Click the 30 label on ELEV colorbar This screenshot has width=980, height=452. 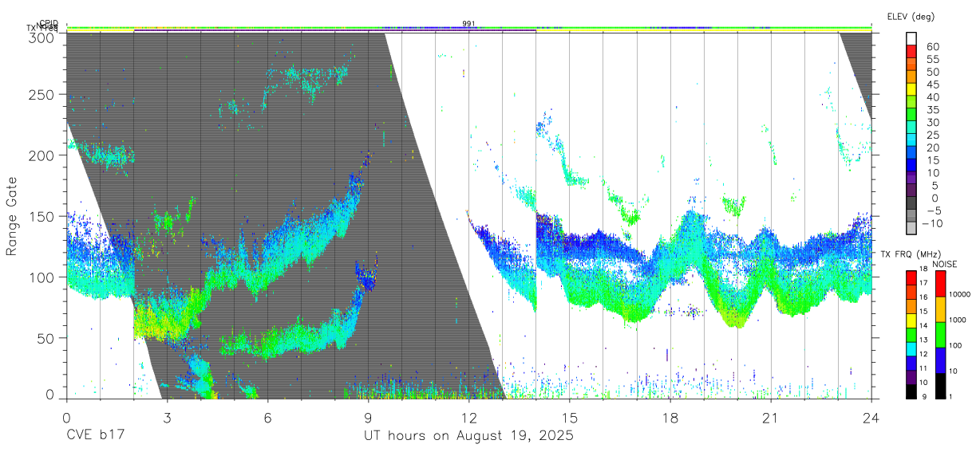point(933,123)
